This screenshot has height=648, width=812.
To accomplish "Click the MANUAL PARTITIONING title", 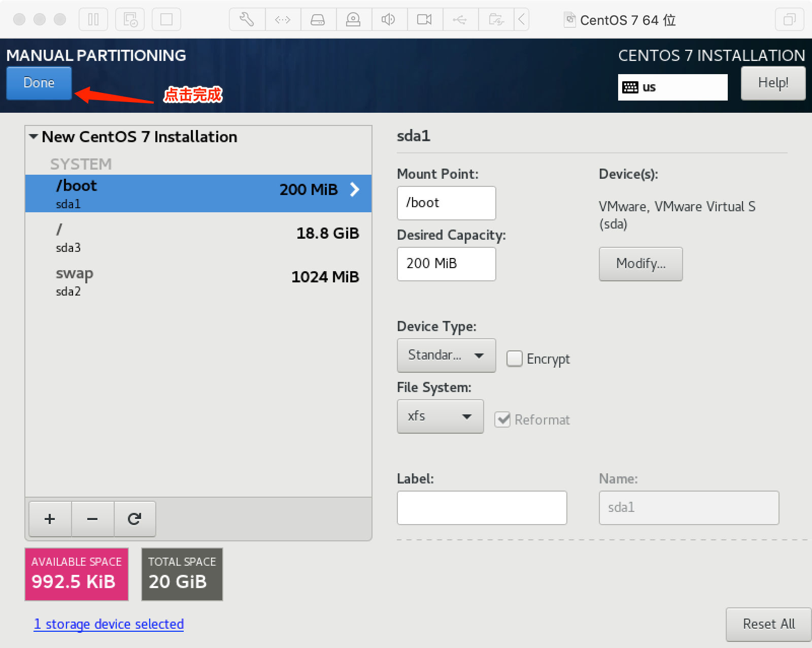I will coord(96,55).
